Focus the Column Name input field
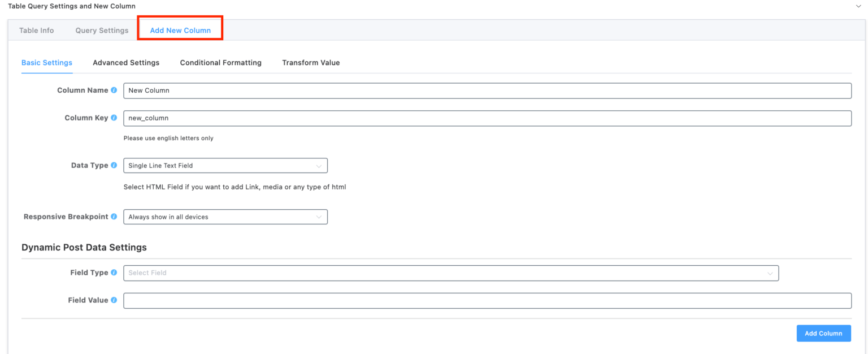 487,90
